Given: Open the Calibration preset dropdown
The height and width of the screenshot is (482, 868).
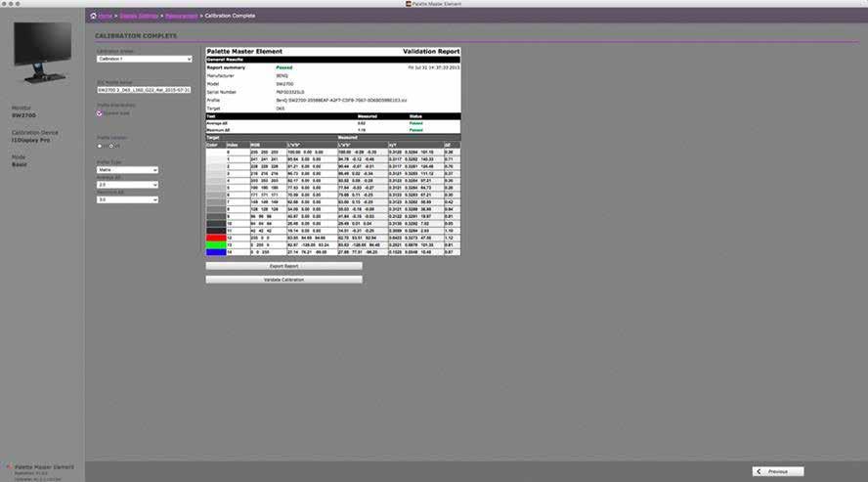Looking at the screenshot, I should pos(145,59).
